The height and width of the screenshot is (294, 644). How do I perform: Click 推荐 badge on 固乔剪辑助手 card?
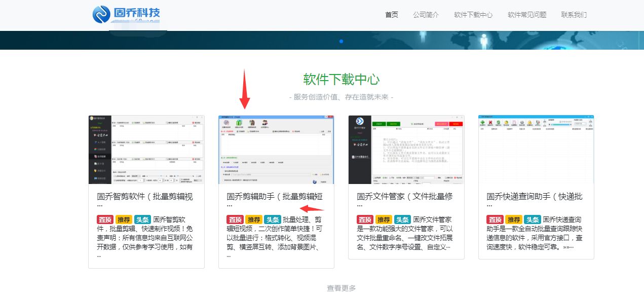[254, 219]
